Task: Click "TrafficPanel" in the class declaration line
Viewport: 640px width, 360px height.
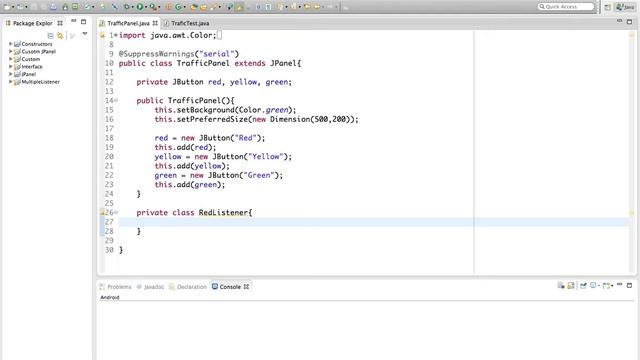Action: [203, 63]
